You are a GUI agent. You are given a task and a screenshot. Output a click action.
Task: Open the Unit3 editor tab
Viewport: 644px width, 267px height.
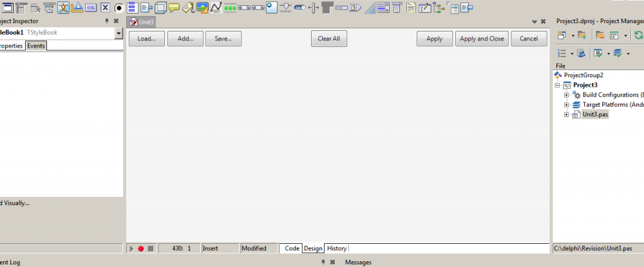click(141, 22)
